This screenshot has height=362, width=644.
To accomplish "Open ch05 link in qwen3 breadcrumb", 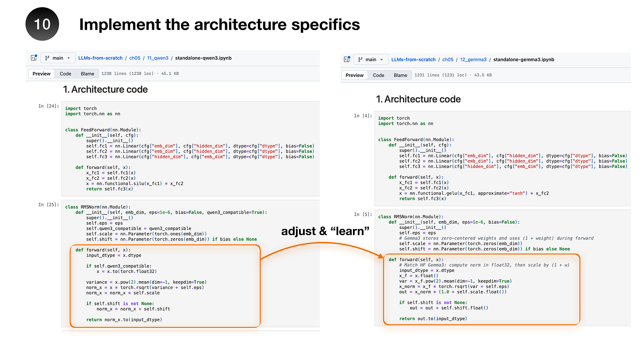I will pyautogui.click(x=135, y=58).
